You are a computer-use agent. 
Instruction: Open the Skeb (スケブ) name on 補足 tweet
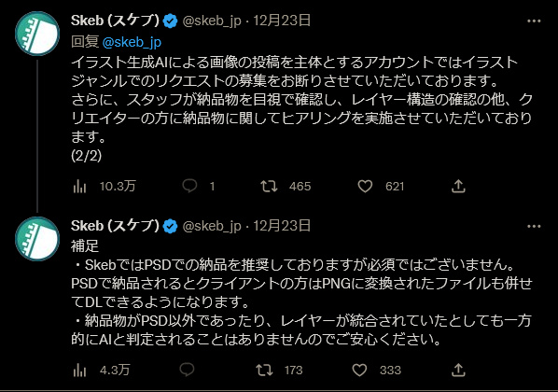click(115, 226)
